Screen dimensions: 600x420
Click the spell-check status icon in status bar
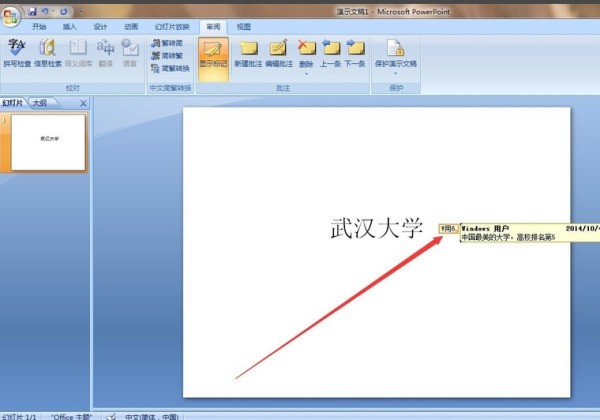coord(112,415)
